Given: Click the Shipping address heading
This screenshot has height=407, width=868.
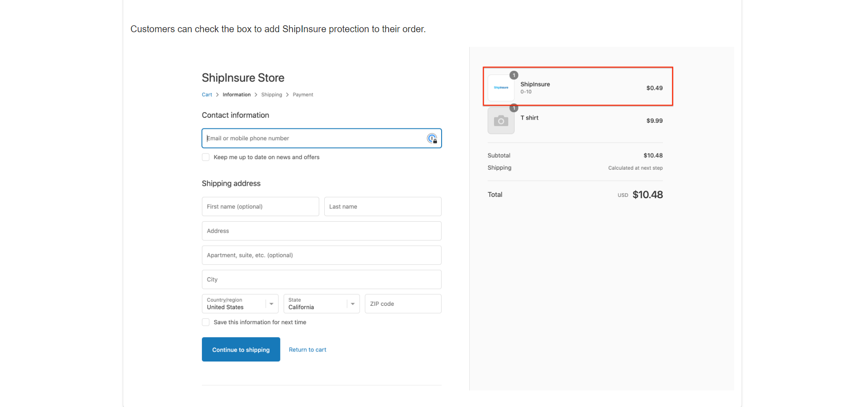Looking at the screenshot, I should (x=231, y=183).
